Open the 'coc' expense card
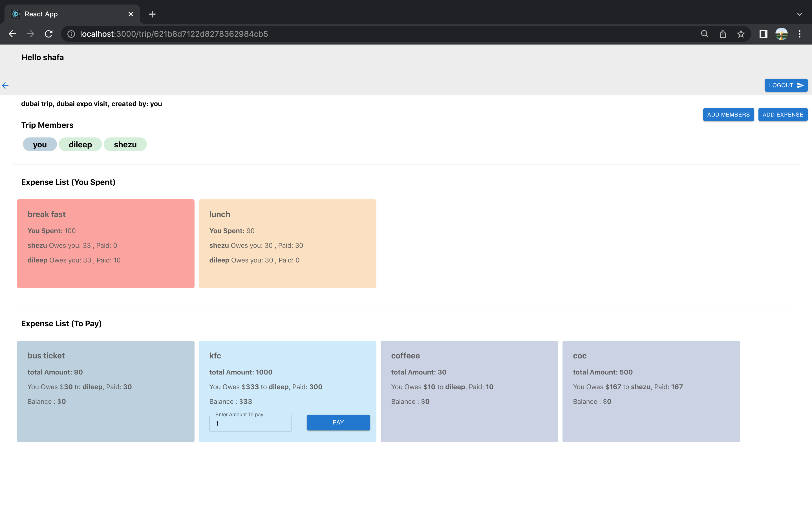 coord(651,391)
